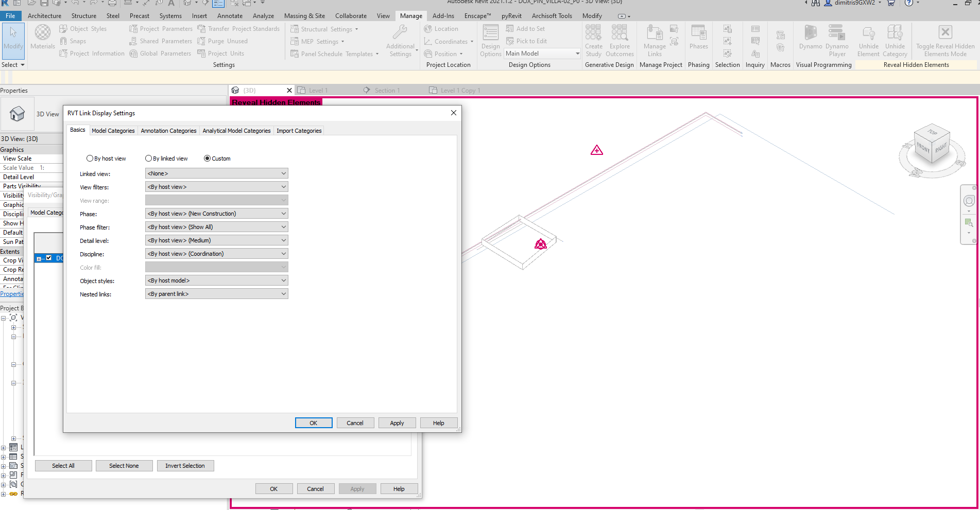Select the By linked view radio button
The height and width of the screenshot is (510, 980).
148,158
